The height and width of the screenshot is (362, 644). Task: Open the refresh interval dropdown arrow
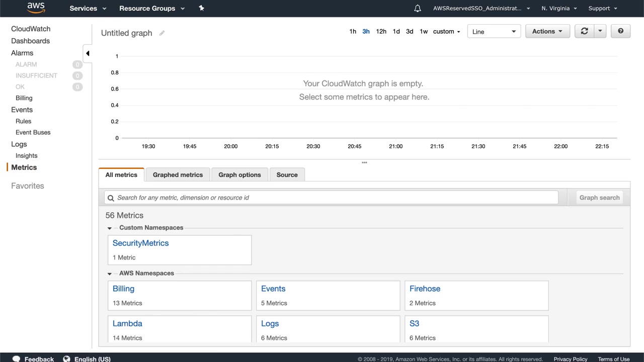tap(600, 31)
